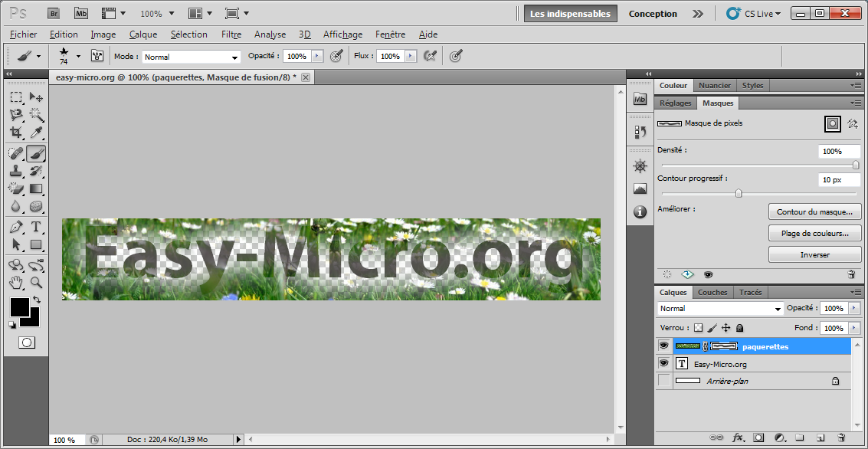Viewport: 868px width, 449px height.
Task: Select the History Brush tool
Action: pyautogui.click(x=37, y=171)
